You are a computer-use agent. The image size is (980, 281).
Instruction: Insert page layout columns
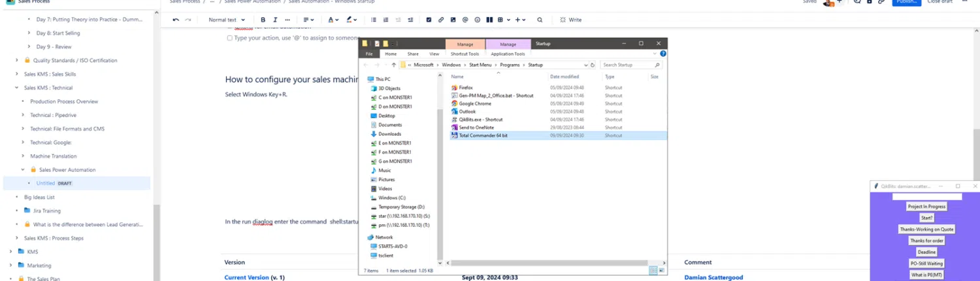(x=489, y=20)
